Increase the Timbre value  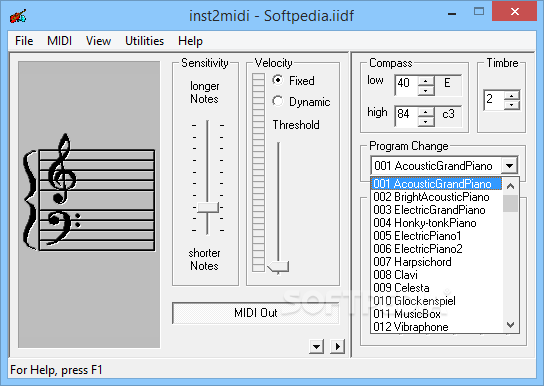tap(512, 95)
